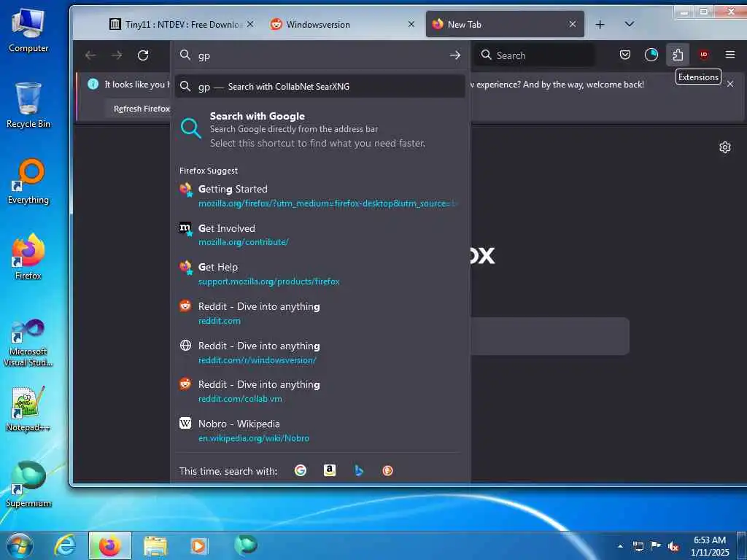The image size is (747, 560).
Task: Click the back navigation arrow
Action: click(90, 55)
